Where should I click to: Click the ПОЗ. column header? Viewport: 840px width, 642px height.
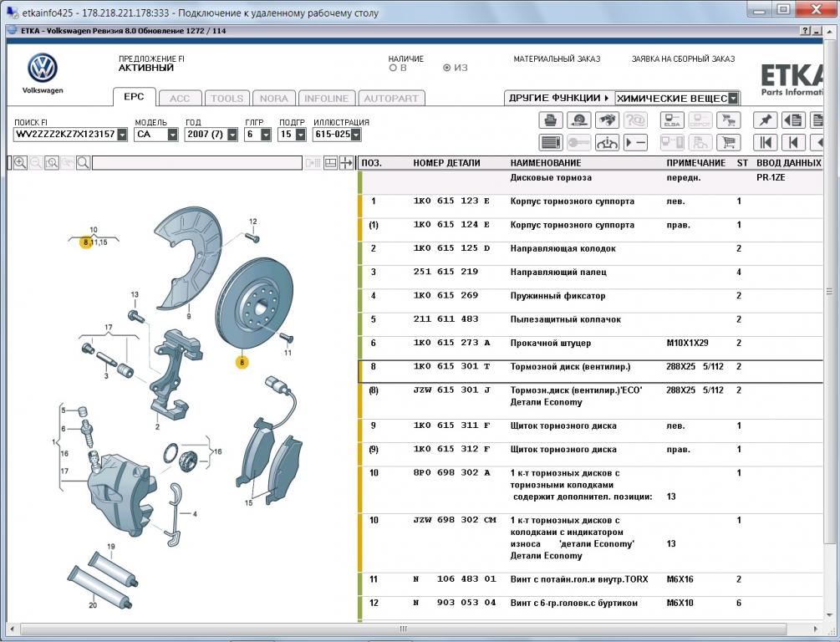tap(372, 163)
